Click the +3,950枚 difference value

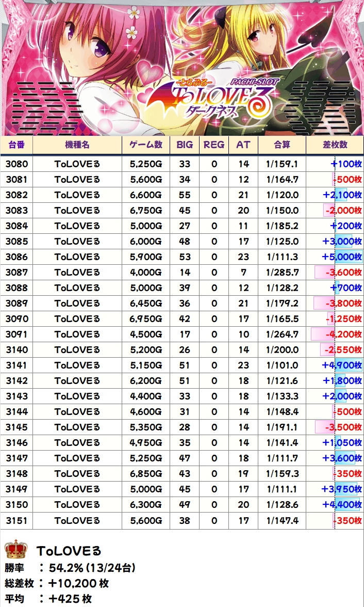coord(342,489)
